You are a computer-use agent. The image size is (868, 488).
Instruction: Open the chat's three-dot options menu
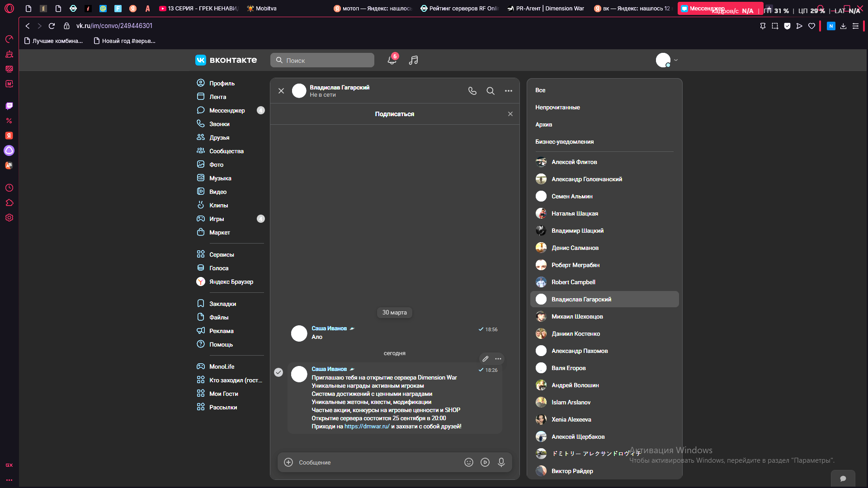[509, 91]
